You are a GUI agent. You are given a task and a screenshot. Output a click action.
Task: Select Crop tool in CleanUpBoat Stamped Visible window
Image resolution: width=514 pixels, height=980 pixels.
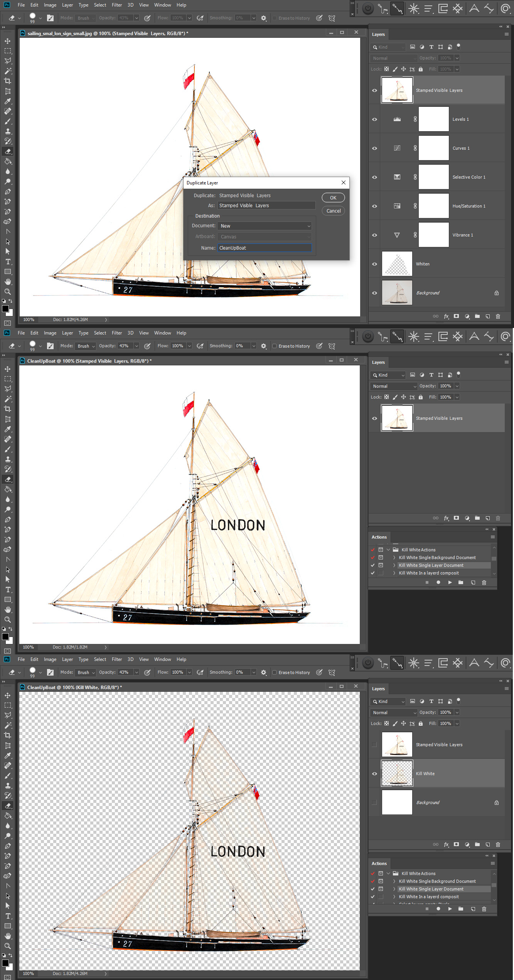click(8, 409)
